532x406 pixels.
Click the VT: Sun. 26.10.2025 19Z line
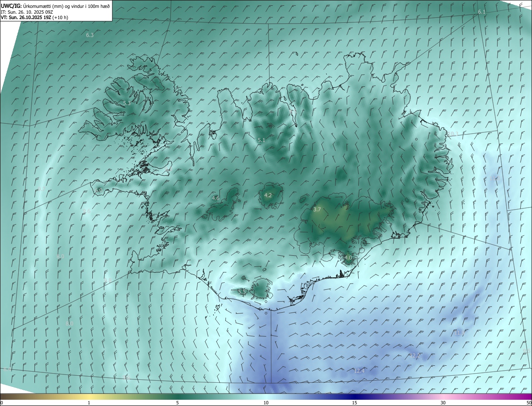(x=34, y=17)
